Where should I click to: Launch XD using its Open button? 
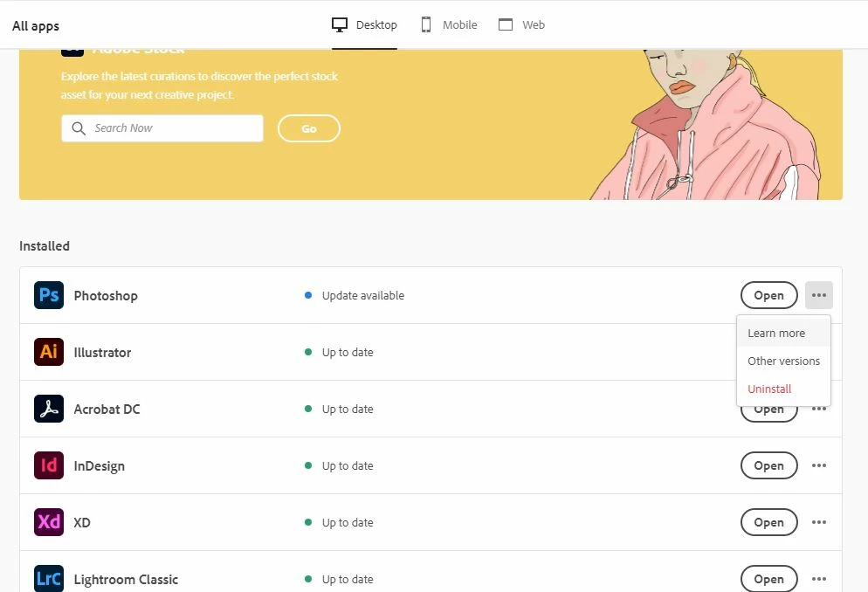click(769, 522)
